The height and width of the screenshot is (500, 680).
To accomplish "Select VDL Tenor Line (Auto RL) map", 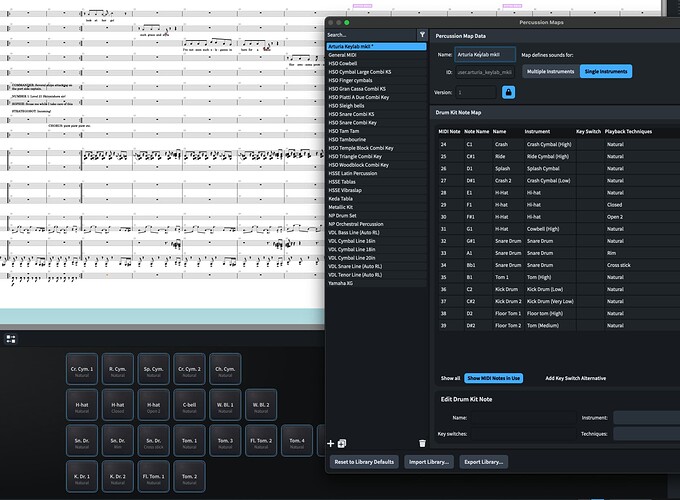I will coord(376,275).
